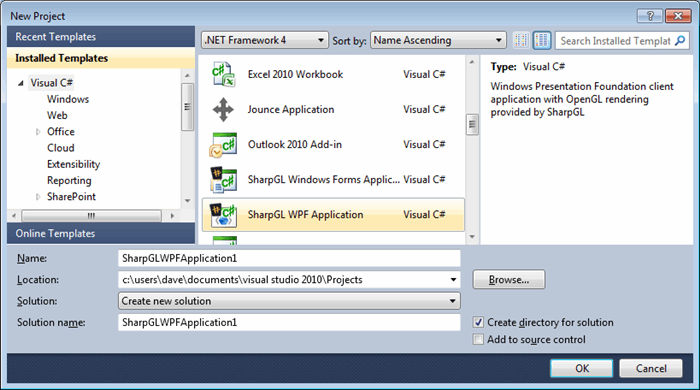Select the SharpGL Windows Forms Applic... text
This screenshot has height=390, width=700.
324,179
